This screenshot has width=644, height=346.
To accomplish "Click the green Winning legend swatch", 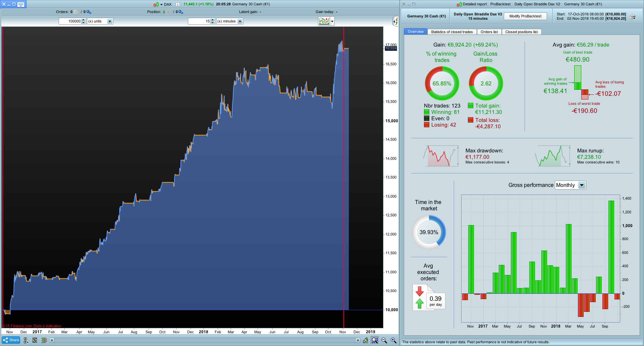I will point(427,112).
